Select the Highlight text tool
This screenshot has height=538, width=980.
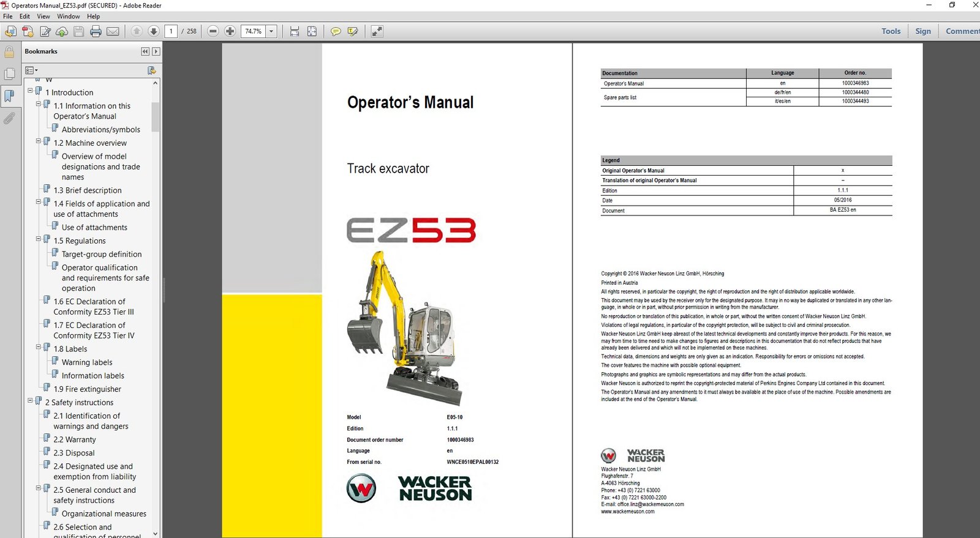pyautogui.click(x=353, y=31)
